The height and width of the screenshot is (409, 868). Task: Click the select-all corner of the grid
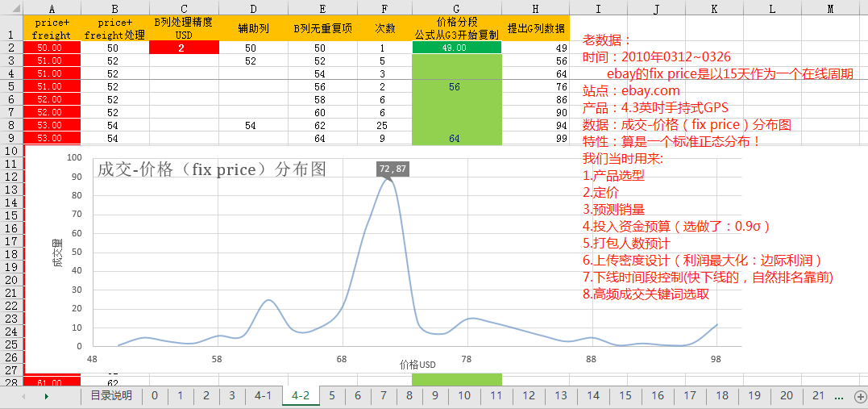click(11, 8)
